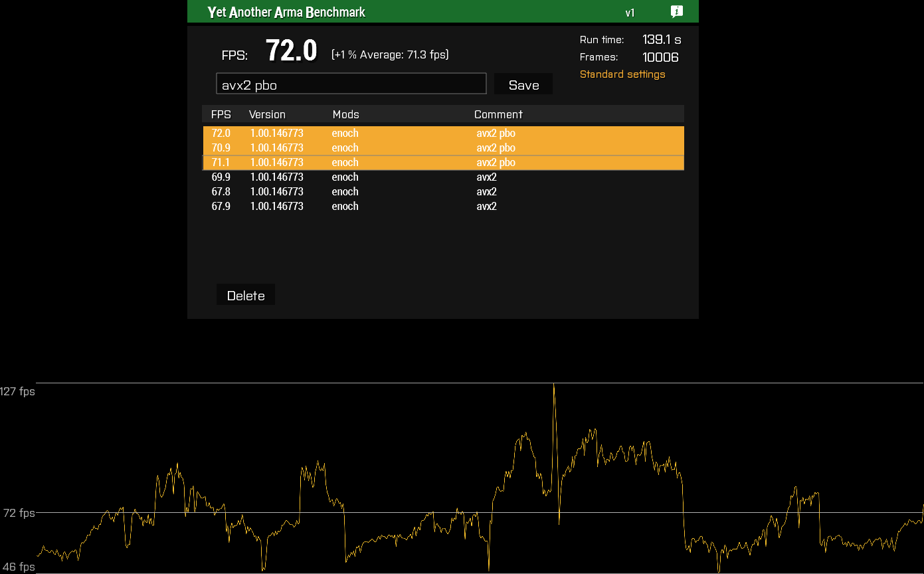Select the 72.0 FPS result row
This screenshot has width=924, height=574.
tap(443, 133)
